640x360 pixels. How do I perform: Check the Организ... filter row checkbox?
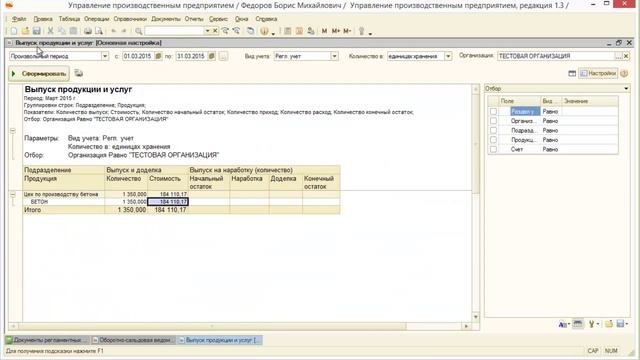pyautogui.click(x=493, y=121)
